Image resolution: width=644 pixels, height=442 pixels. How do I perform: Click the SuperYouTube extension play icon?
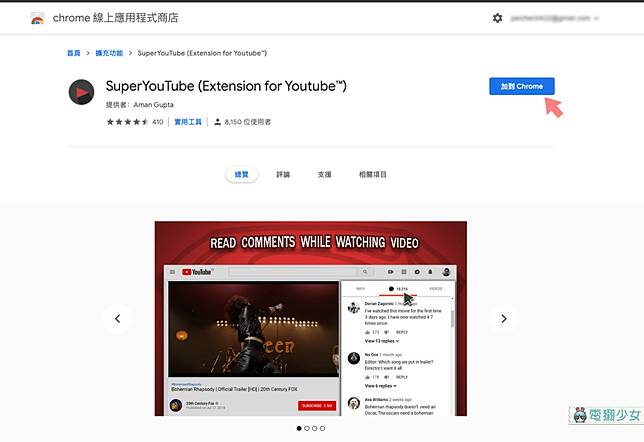(81, 92)
